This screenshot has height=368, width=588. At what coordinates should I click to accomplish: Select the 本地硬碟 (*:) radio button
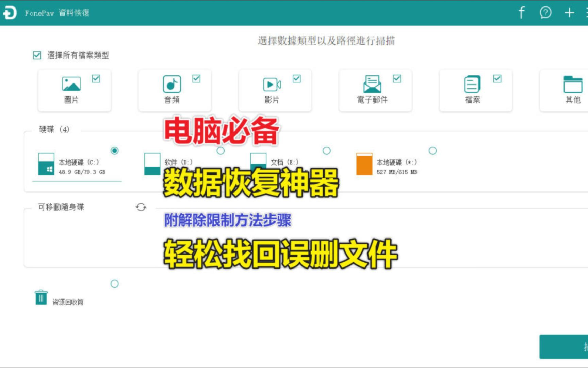(432, 150)
